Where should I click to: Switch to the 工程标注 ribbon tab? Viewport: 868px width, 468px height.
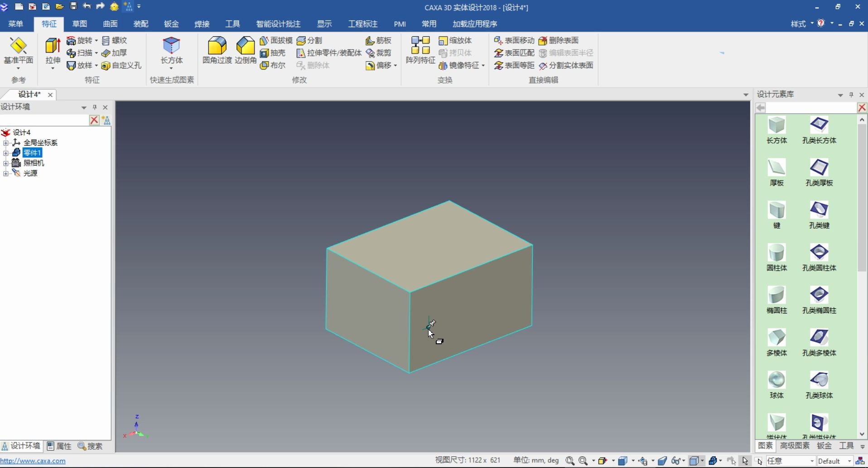pos(363,24)
